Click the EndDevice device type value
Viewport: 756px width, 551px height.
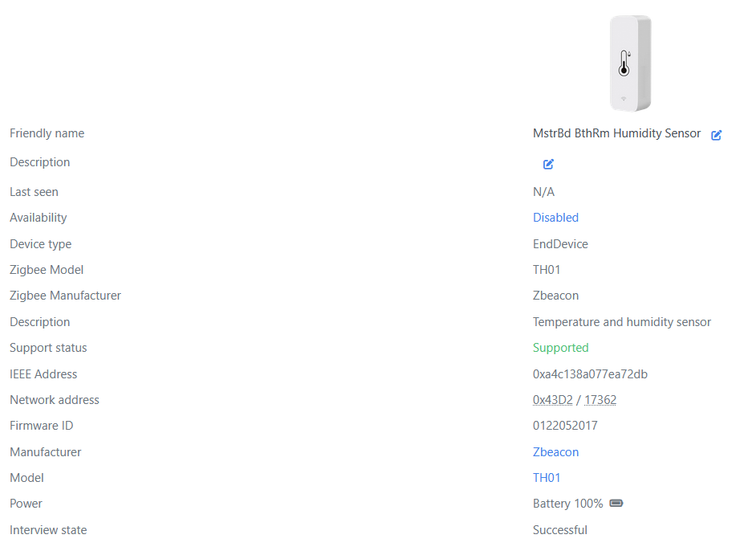(560, 244)
